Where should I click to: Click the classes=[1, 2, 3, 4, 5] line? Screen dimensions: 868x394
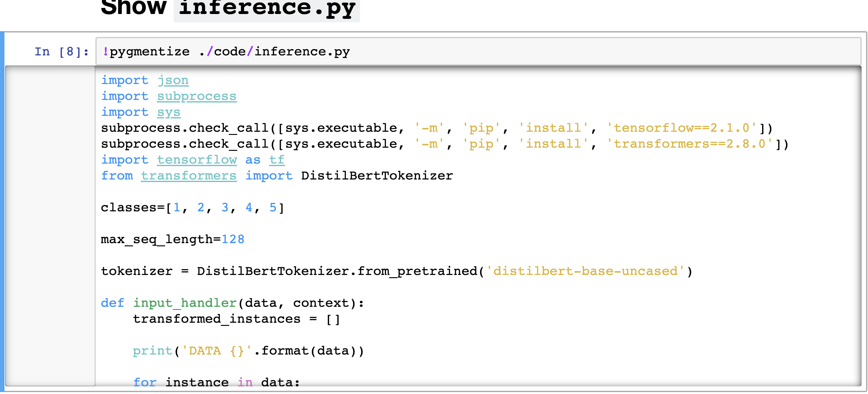coord(192,208)
